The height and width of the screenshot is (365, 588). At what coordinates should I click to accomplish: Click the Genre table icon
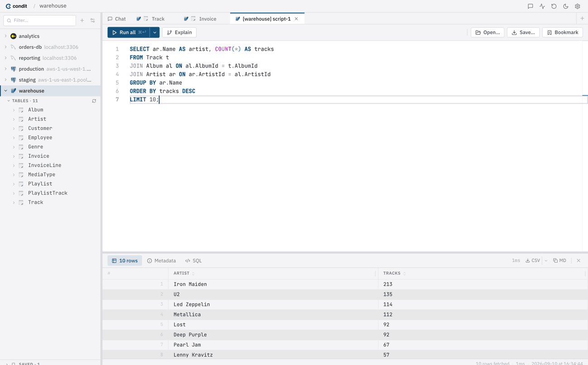(21, 147)
